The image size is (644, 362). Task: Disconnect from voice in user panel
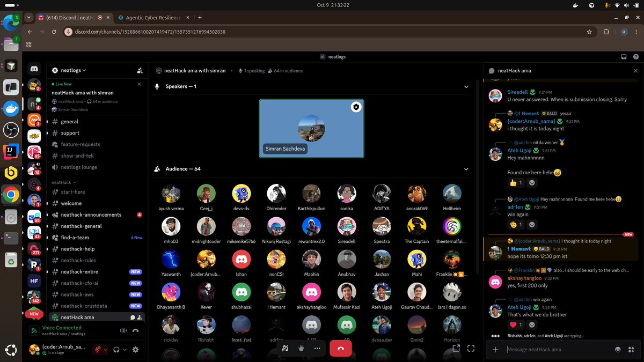tap(136, 331)
